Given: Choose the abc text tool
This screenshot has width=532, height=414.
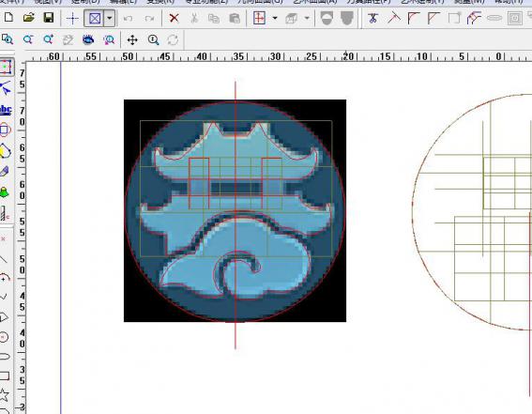Looking at the screenshot, I should coord(6,110).
